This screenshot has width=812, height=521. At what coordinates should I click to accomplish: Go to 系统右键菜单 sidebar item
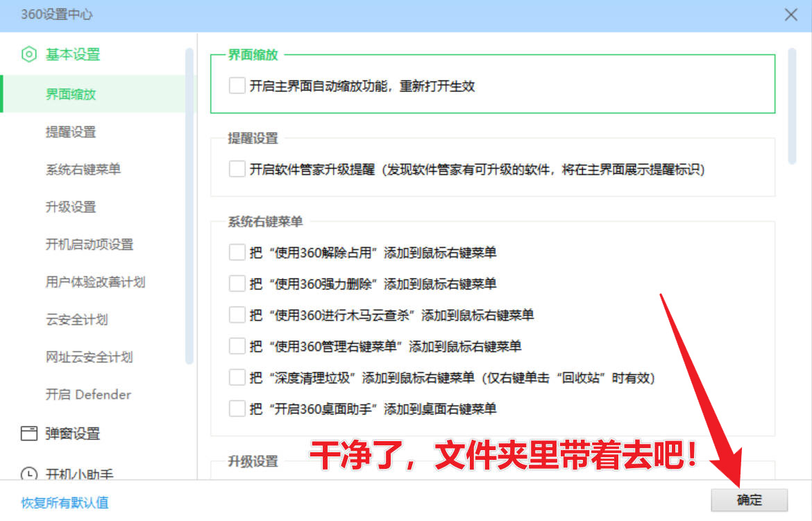[83, 169]
